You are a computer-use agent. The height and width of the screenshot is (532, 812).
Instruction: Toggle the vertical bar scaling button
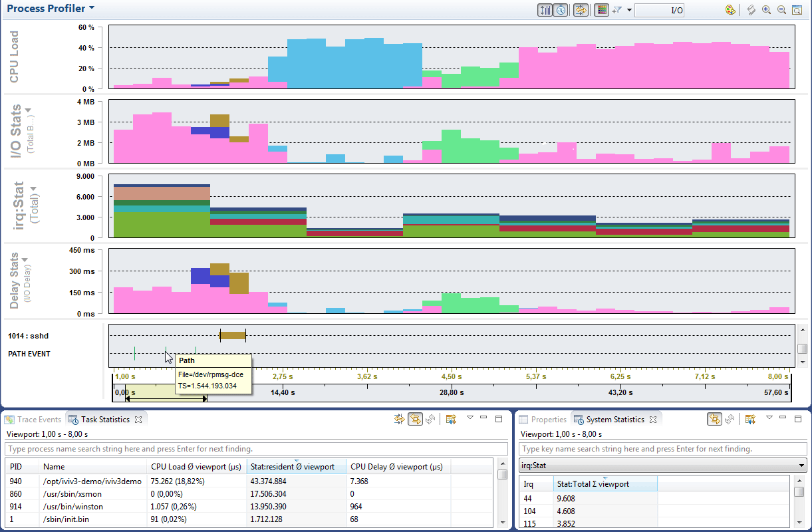click(545, 10)
